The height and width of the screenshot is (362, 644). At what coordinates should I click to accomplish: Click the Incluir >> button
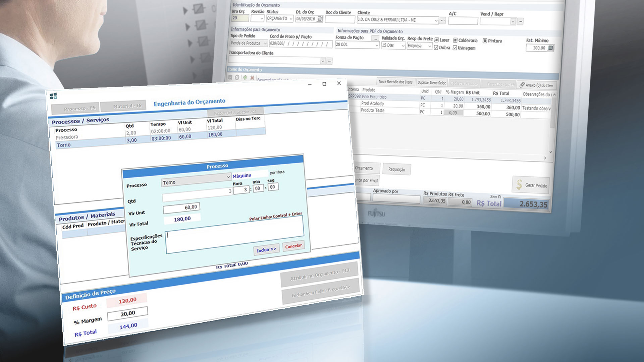[266, 250]
